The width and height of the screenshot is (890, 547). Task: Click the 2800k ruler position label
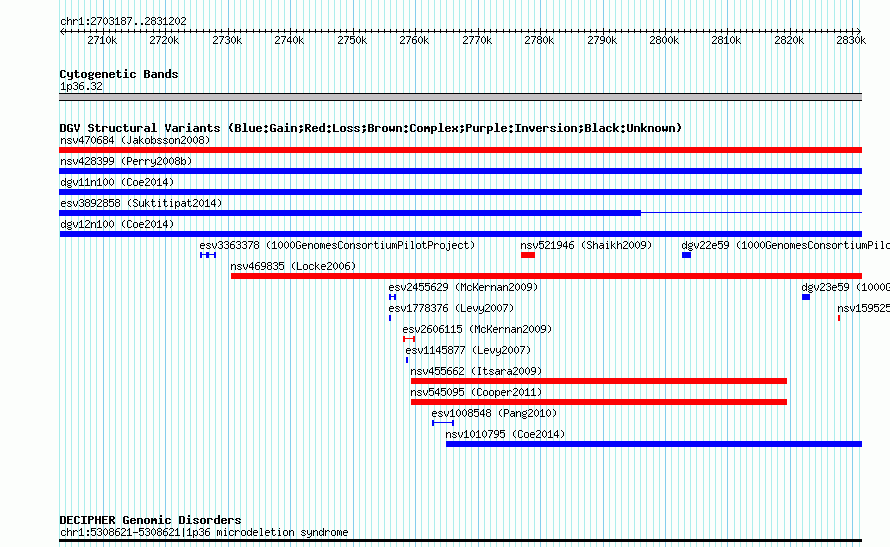click(x=664, y=40)
